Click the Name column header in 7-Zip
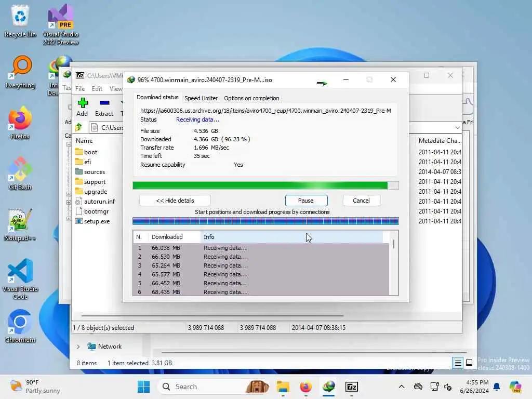The image size is (532, 399). click(84, 140)
